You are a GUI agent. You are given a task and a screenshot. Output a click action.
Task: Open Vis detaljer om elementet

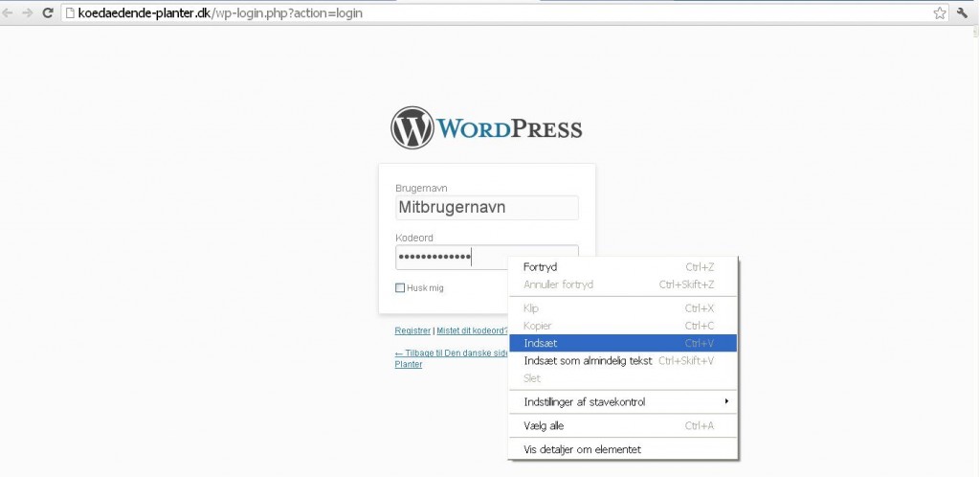(623, 449)
